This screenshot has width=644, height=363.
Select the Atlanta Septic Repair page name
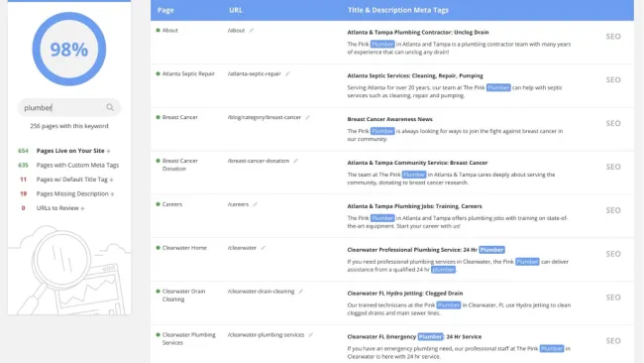[x=188, y=74]
